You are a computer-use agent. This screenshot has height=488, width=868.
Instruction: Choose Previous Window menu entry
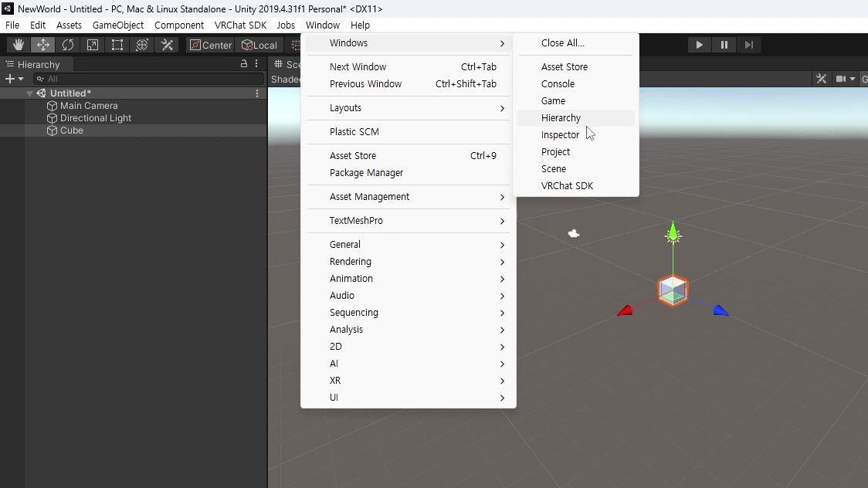click(408, 84)
